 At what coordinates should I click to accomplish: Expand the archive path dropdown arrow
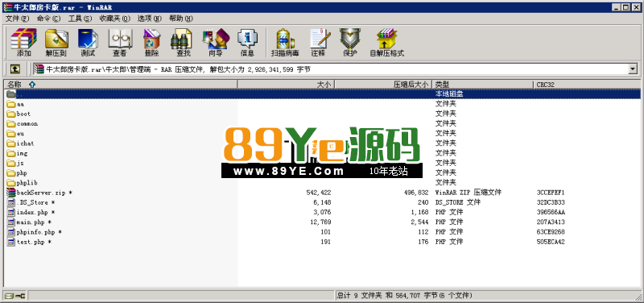pyautogui.click(x=633, y=69)
